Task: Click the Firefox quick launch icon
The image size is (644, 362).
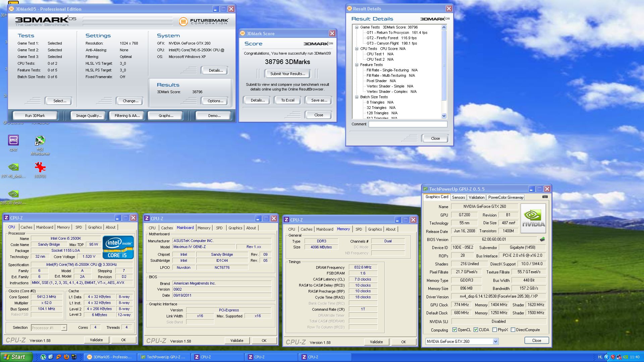Action: (x=66, y=357)
